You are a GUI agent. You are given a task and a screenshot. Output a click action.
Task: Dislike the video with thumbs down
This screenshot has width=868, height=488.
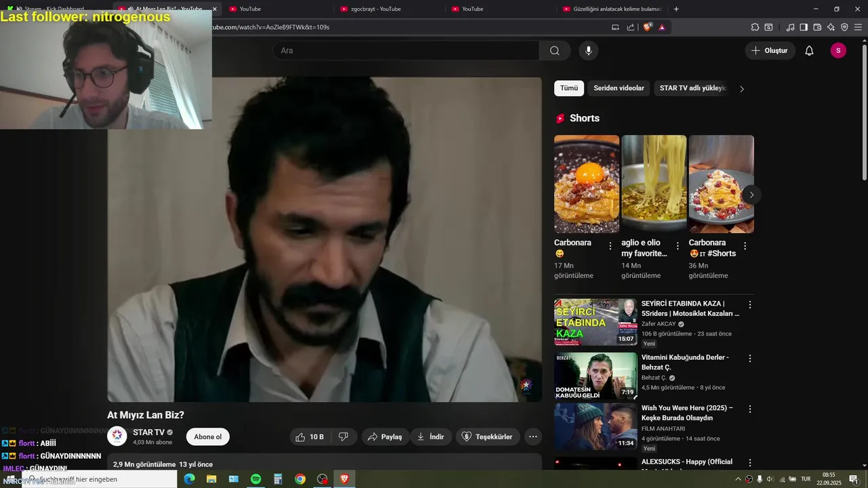344,437
